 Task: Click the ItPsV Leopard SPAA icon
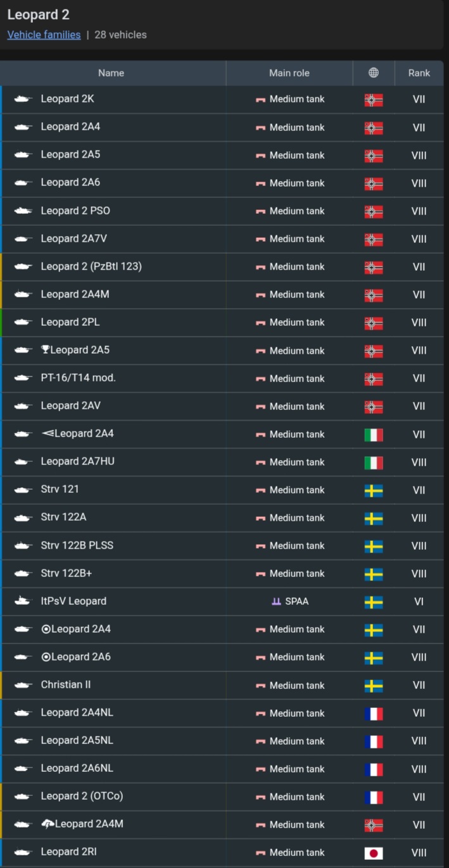pos(23,601)
